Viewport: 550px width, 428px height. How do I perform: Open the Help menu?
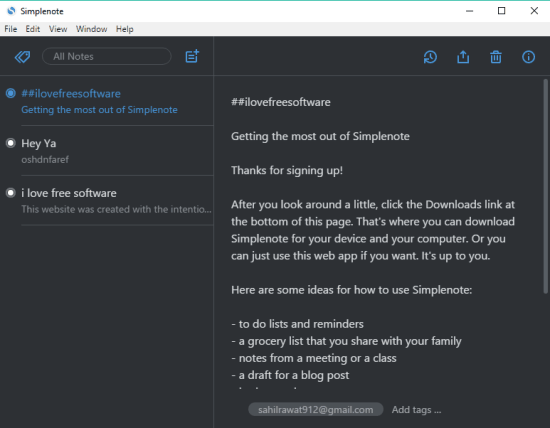pos(125,29)
